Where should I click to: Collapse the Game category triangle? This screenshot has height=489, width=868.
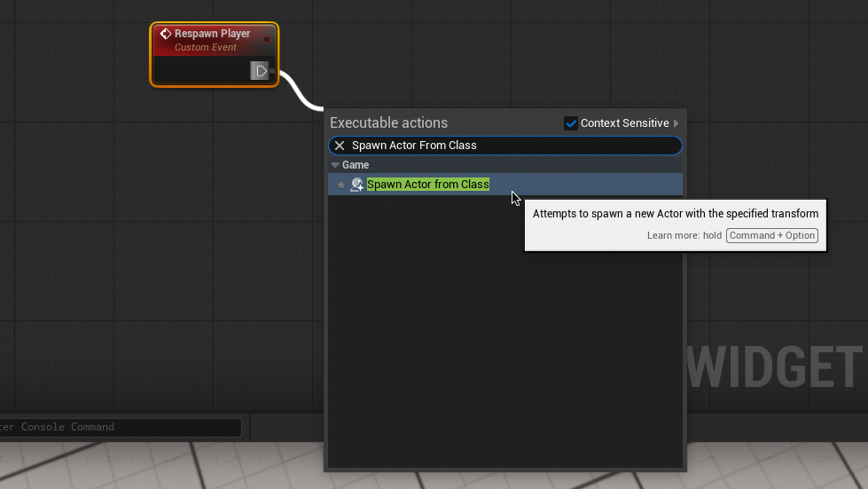pos(335,165)
